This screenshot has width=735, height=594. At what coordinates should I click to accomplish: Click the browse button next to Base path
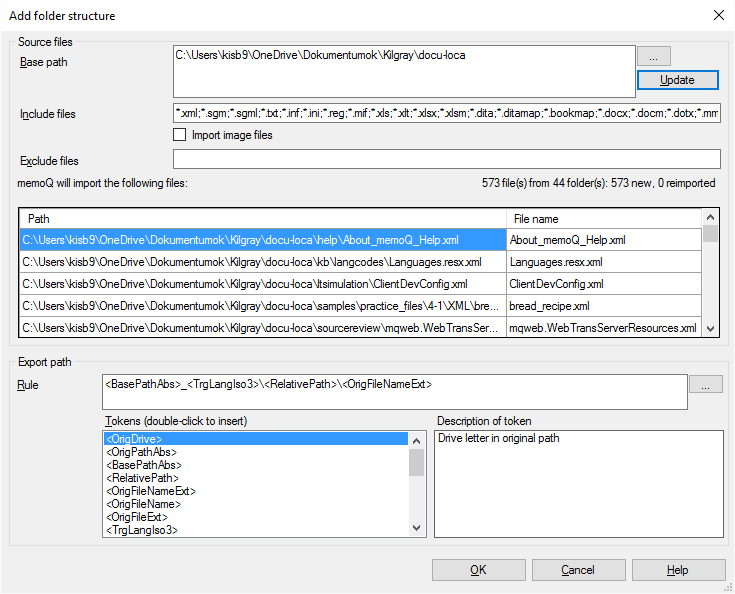click(653, 56)
